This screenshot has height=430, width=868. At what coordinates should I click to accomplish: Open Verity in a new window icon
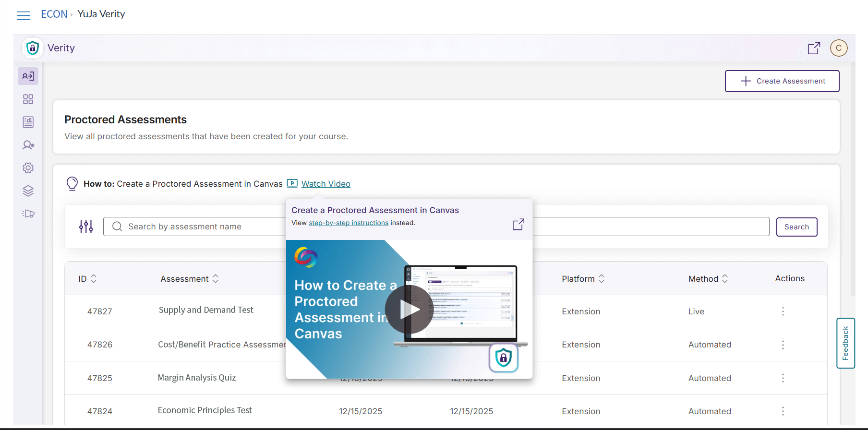pos(814,48)
